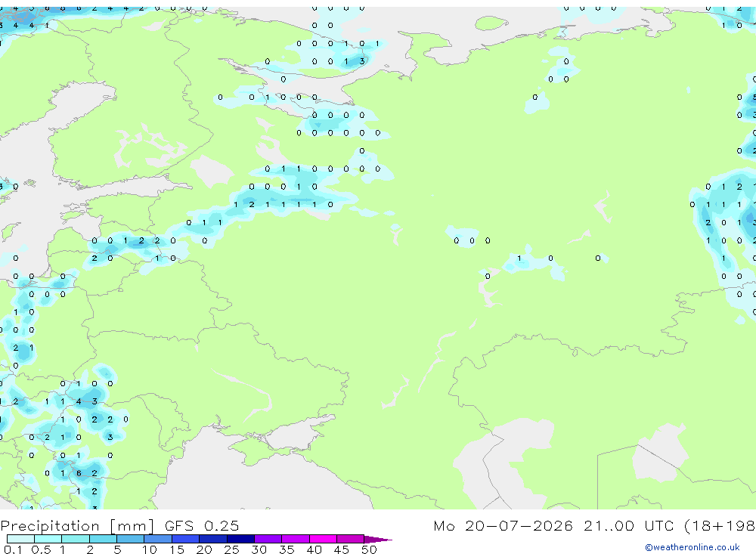
Task: Click the '20' legend scale label
Action: pyautogui.click(x=204, y=549)
